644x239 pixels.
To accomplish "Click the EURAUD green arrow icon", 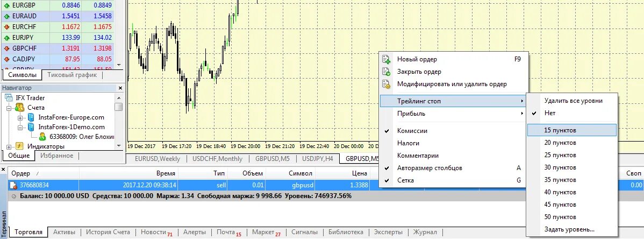I will [6, 16].
